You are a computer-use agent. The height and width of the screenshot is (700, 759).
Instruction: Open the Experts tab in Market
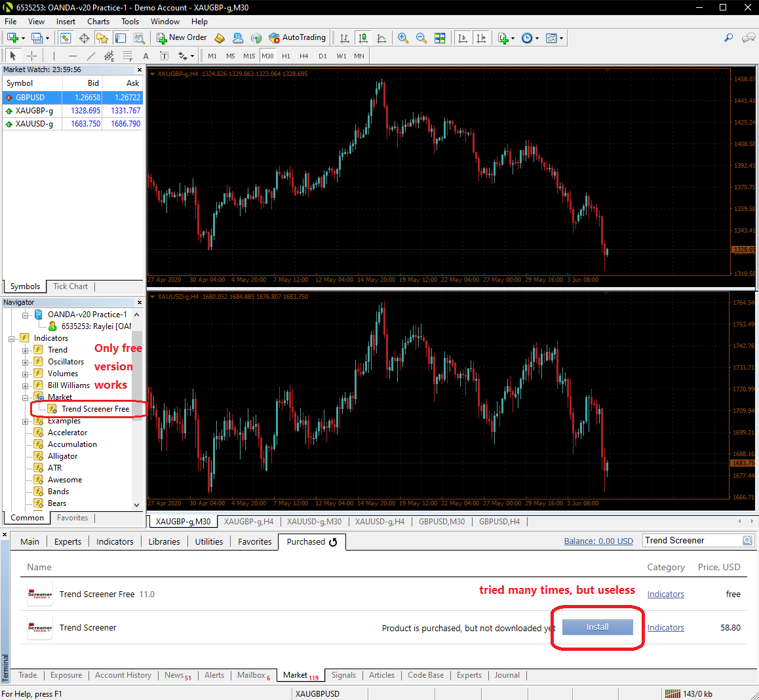click(x=68, y=541)
